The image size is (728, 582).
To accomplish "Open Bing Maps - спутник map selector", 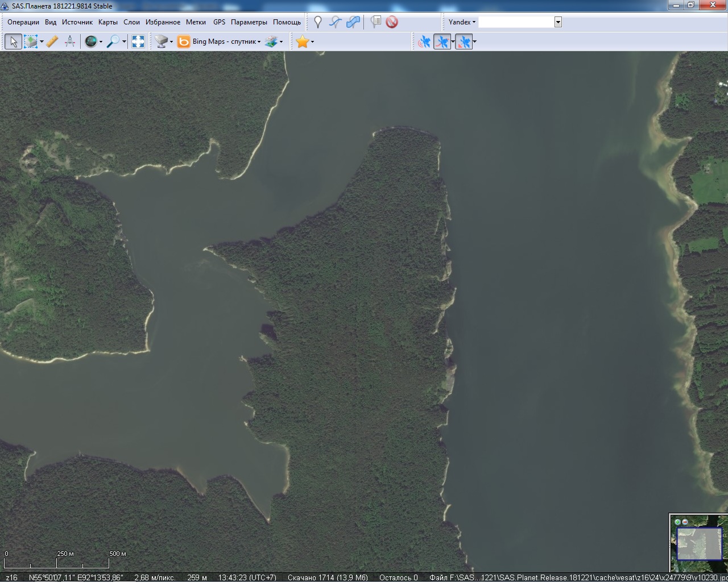I will pos(226,41).
